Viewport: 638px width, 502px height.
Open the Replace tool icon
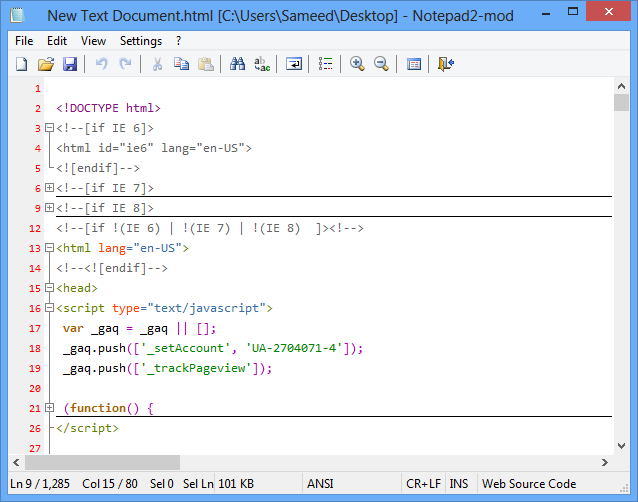262,64
